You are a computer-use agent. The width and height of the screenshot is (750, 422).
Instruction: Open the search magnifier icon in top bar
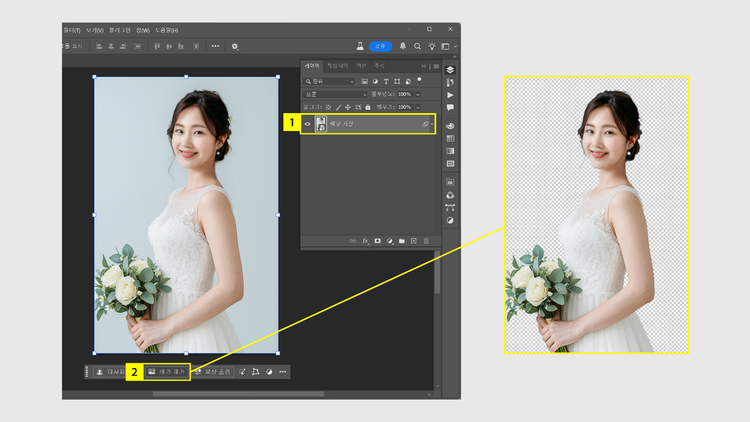(x=418, y=46)
